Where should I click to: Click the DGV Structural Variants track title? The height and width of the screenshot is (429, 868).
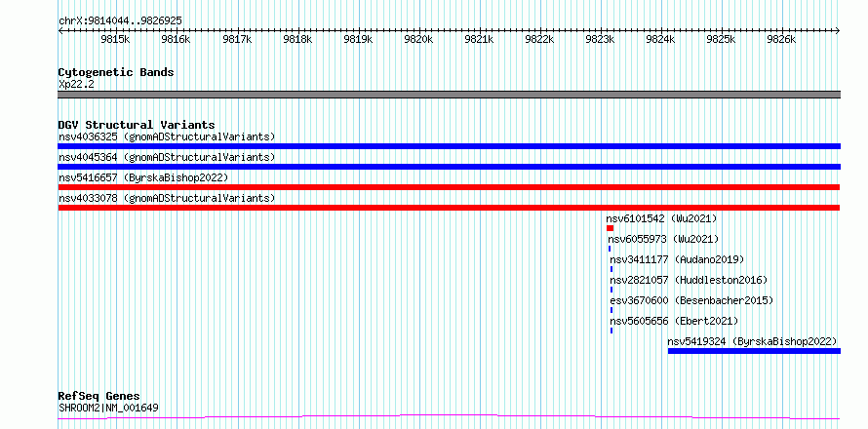[x=137, y=125]
